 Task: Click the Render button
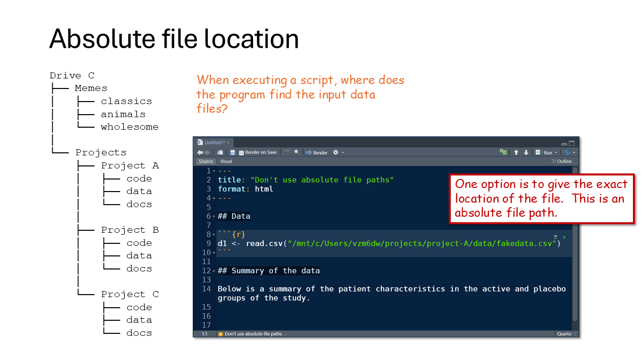pos(316,152)
